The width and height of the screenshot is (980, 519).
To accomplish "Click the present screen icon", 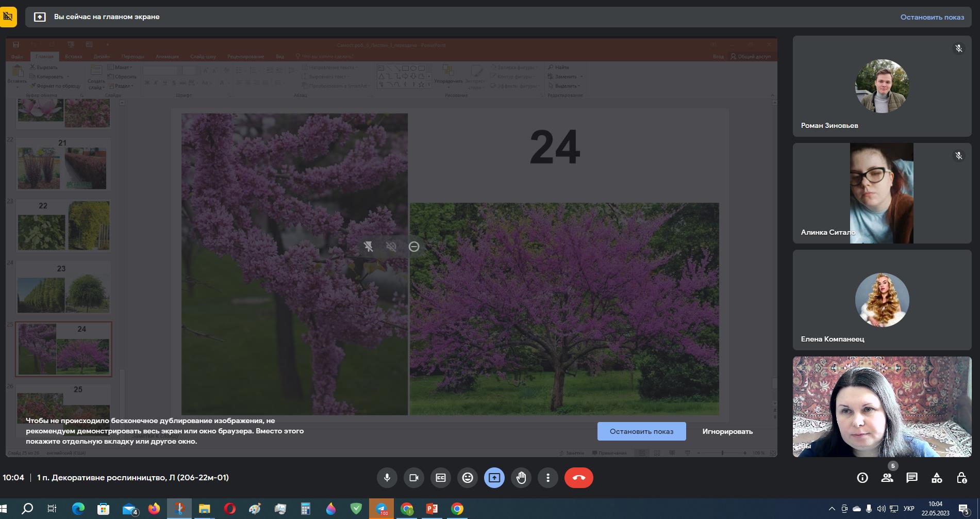I will click(x=494, y=478).
